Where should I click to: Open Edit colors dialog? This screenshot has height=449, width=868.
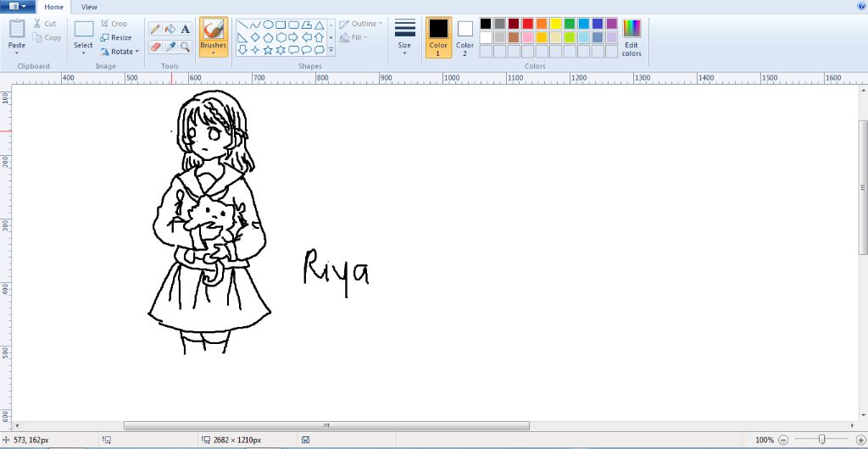point(632,37)
